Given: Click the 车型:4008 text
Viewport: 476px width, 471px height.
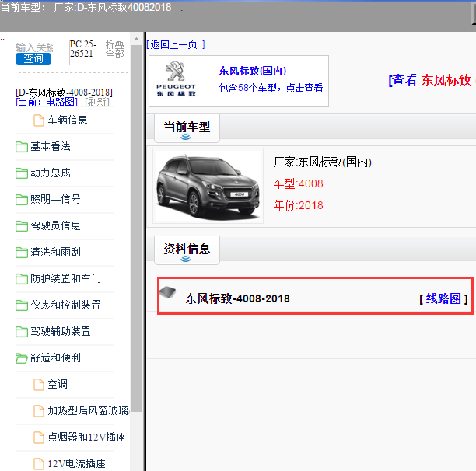Looking at the screenshot, I should click(298, 183).
